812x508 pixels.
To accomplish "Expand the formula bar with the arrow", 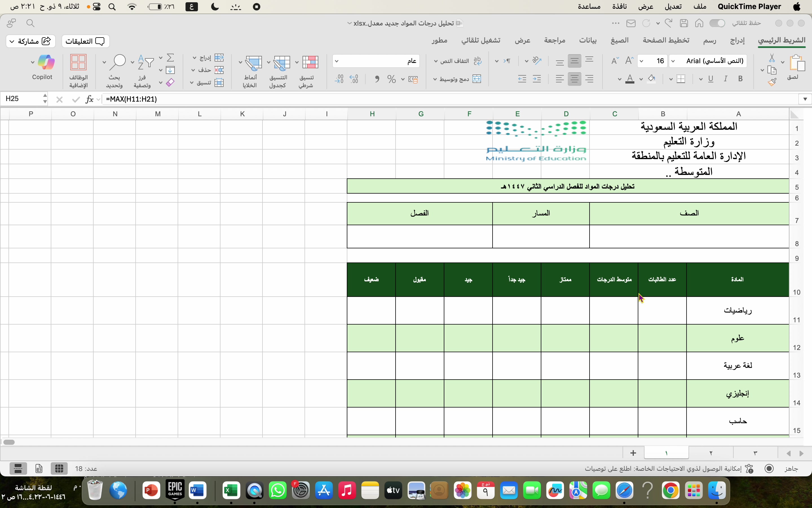I will (805, 99).
